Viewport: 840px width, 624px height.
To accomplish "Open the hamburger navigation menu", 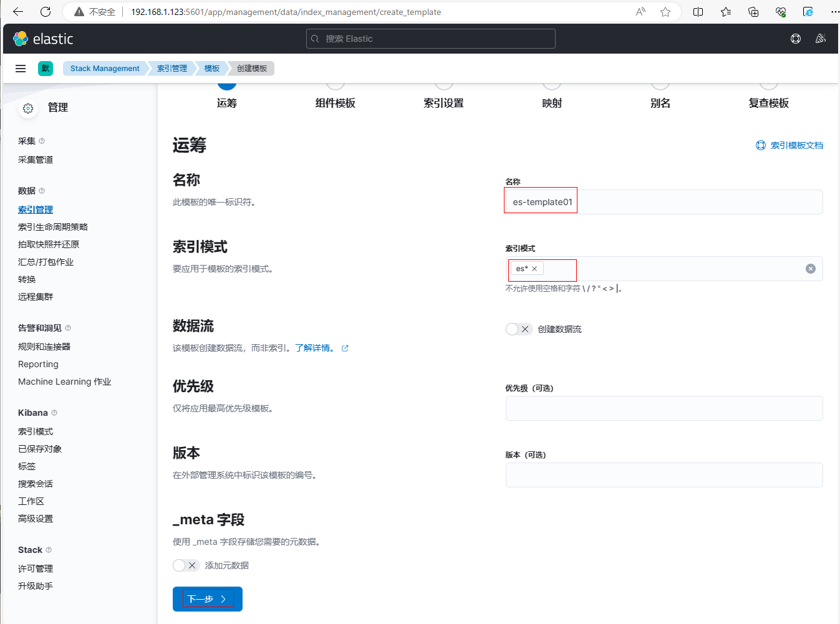I will [21, 69].
